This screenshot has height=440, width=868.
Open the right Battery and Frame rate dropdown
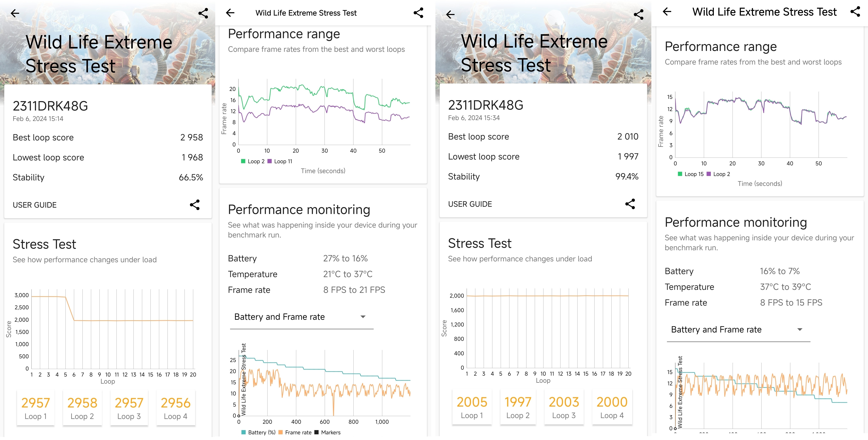(x=738, y=330)
